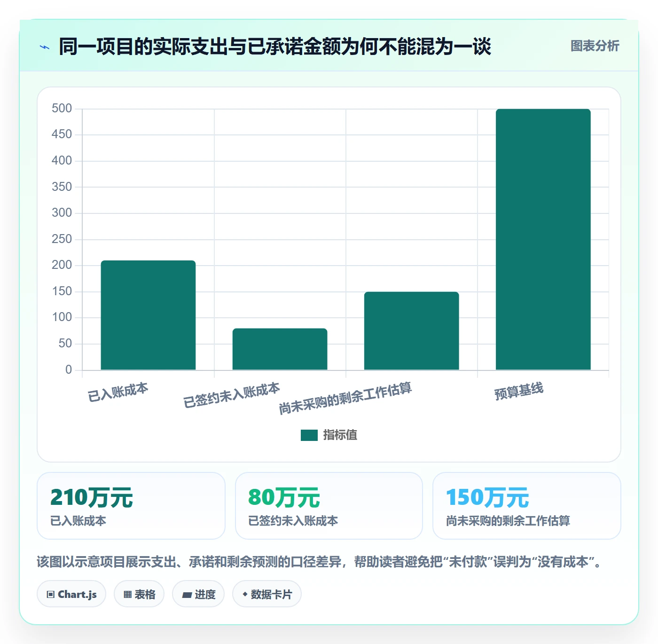Click the diamond icon in 数据卡片 tag
The height and width of the screenshot is (644, 658).
pyautogui.click(x=245, y=594)
